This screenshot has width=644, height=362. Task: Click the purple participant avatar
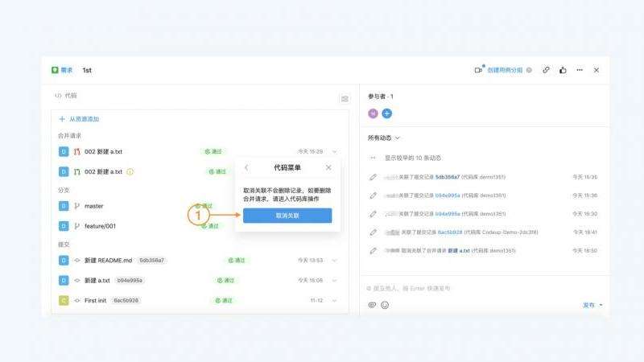tap(373, 113)
